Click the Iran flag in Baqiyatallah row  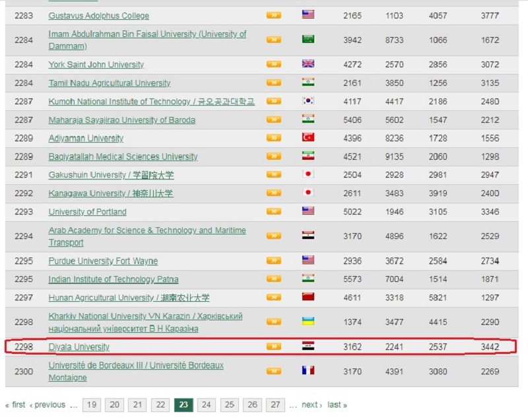[x=308, y=156]
